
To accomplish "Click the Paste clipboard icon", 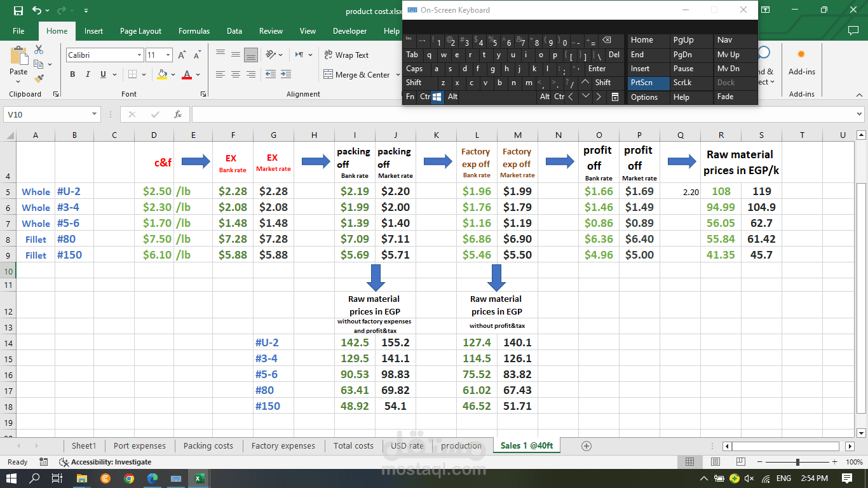I will [18, 56].
